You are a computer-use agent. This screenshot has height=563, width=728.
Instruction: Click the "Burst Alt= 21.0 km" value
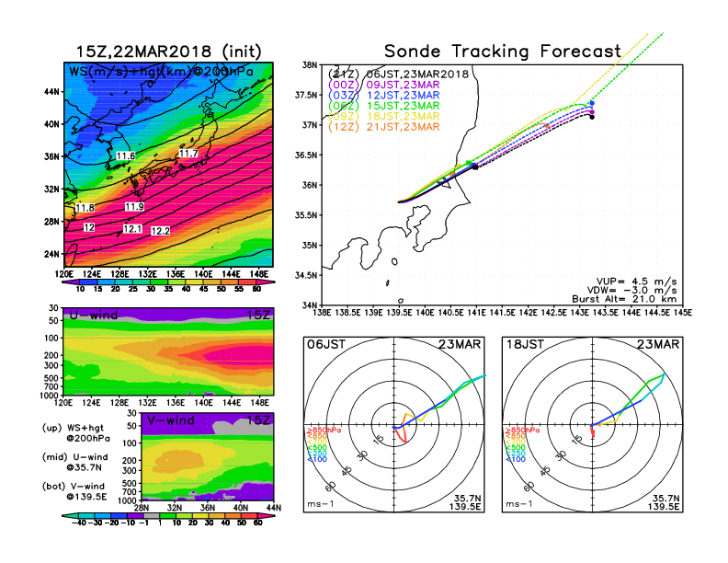pyautogui.click(x=624, y=299)
